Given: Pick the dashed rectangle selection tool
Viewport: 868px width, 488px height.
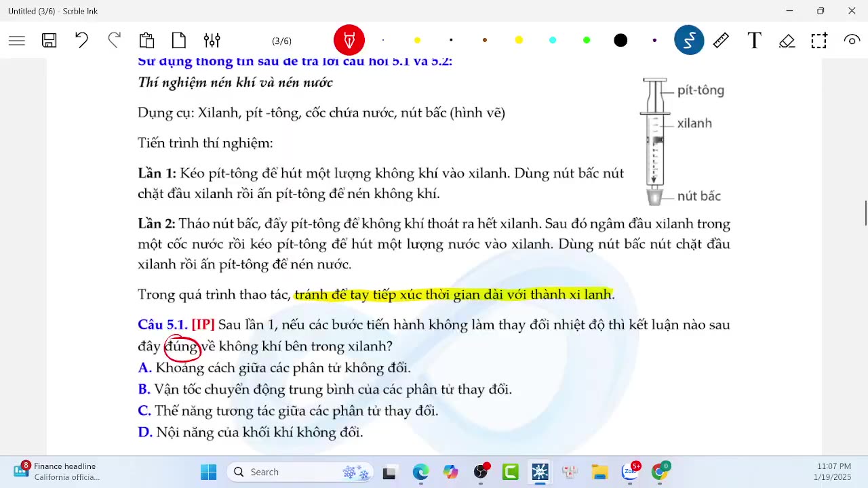Looking at the screenshot, I should pyautogui.click(x=819, y=41).
